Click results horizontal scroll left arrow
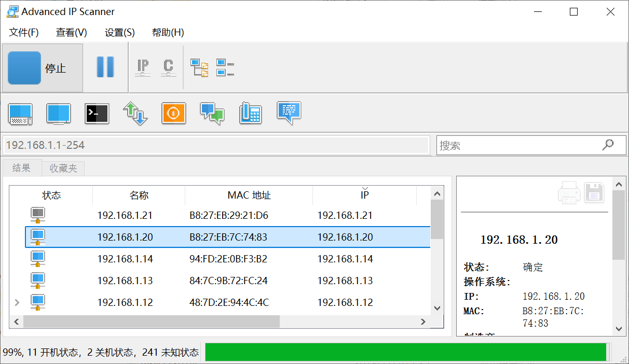Image resolution: width=629 pixels, height=364 pixels. 16,322
